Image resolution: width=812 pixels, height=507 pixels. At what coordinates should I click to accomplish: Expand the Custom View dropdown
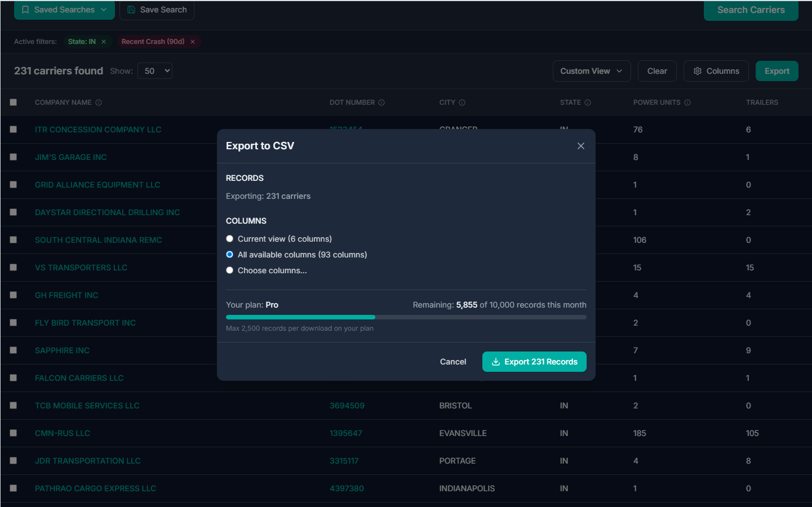pyautogui.click(x=591, y=70)
